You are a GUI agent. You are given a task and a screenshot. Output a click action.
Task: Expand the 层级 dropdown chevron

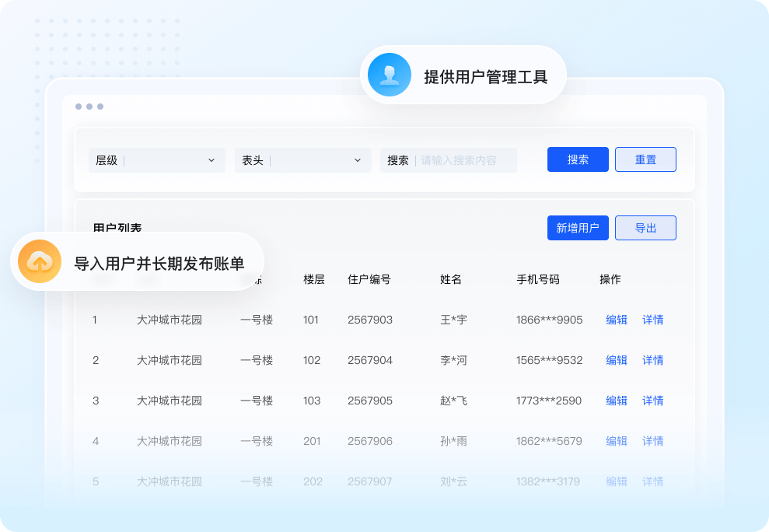point(211,160)
